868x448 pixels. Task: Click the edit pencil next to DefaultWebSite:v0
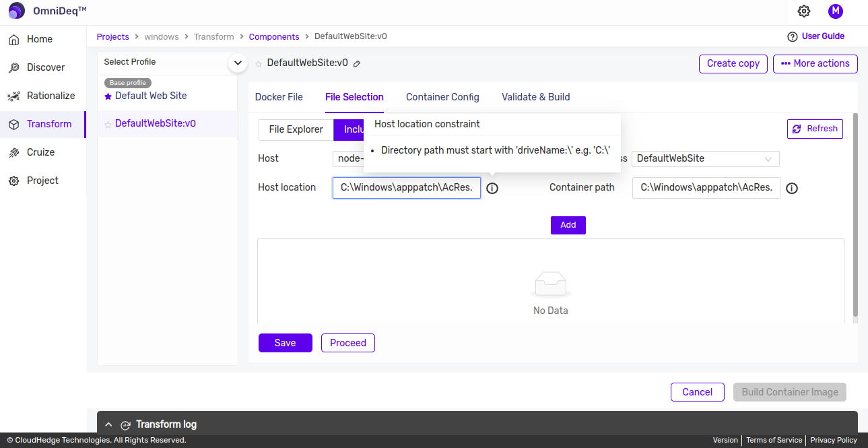click(357, 63)
